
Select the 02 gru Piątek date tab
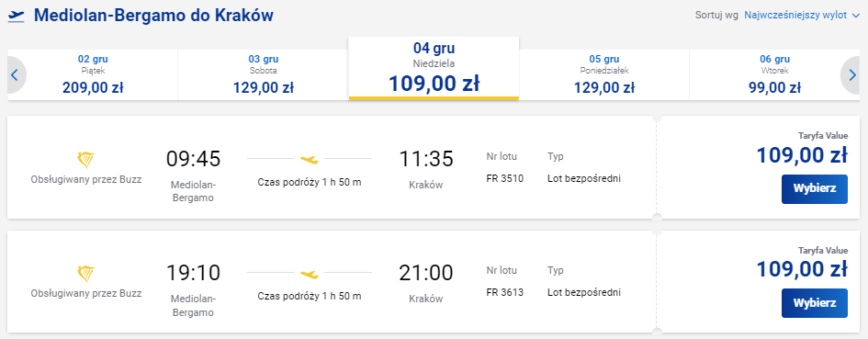pyautogui.click(x=93, y=74)
